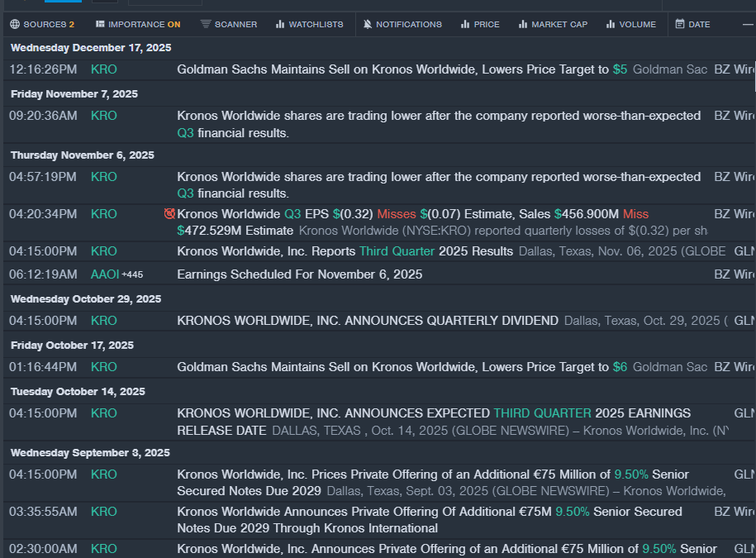Click Friday November 7, 2025 date header
The width and height of the screenshot is (756, 558).
pos(74,94)
